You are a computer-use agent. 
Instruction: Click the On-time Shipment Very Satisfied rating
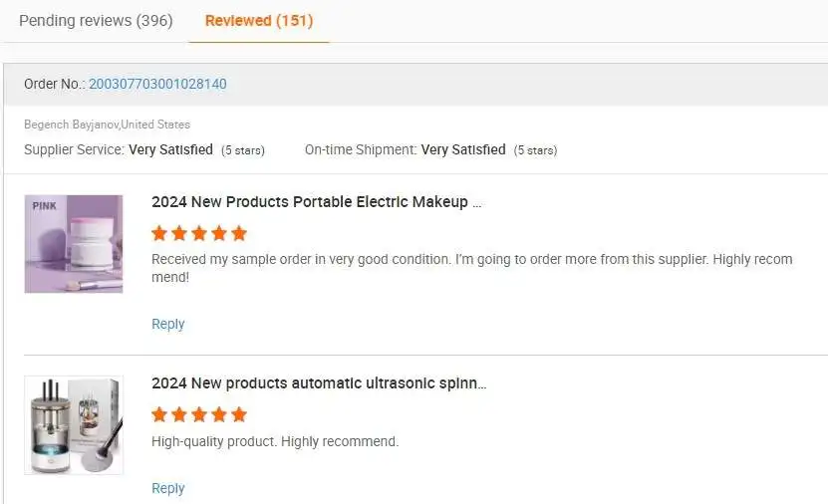(x=463, y=149)
